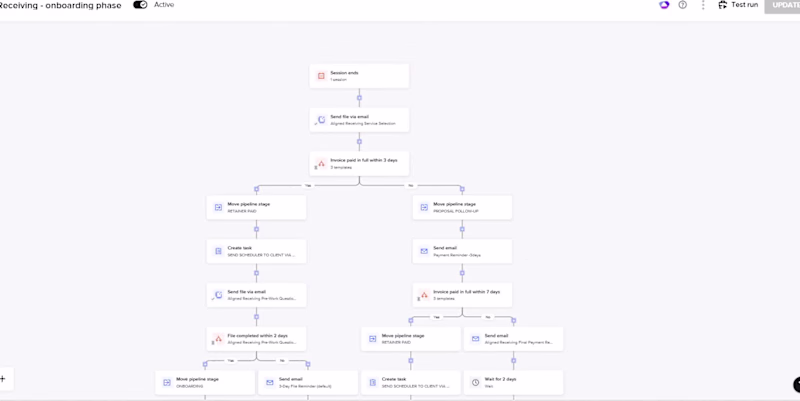Click the Payment Reminder send email icon

(424, 251)
